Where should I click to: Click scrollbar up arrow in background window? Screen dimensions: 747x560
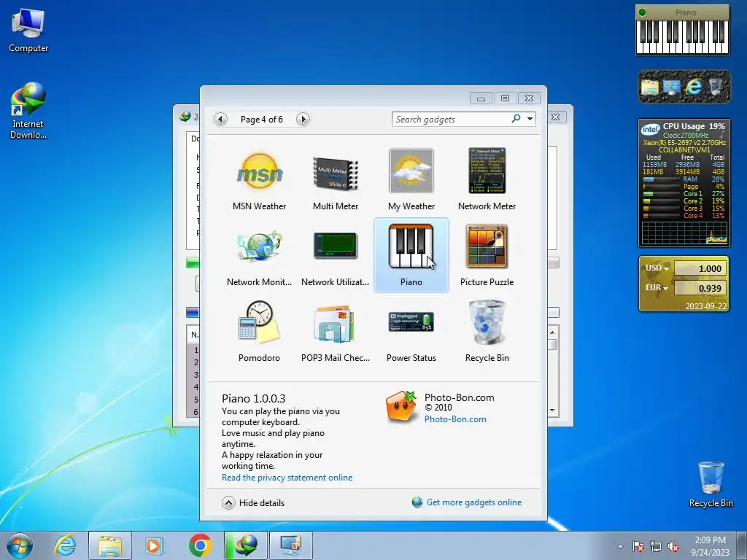pyautogui.click(x=553, y=332)
